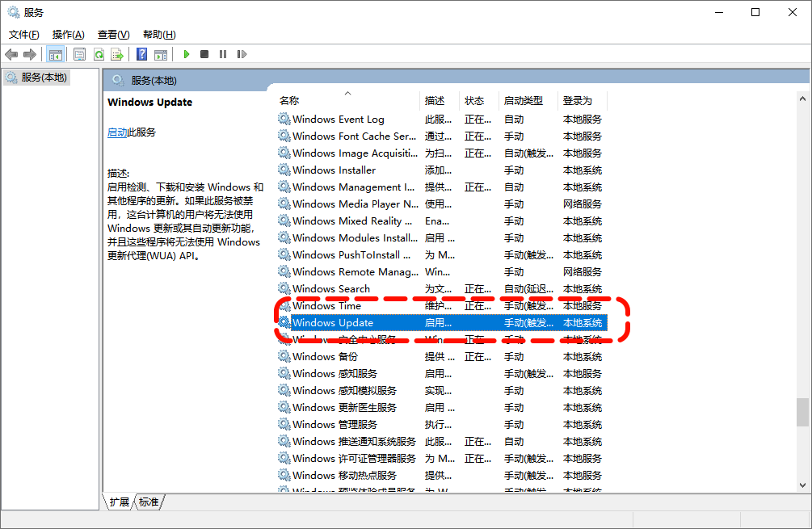Image resolution: width=812 pixels, height=529 pixels.
Task: Select the Windows Modules Installer row
Action: coord(442,237)
